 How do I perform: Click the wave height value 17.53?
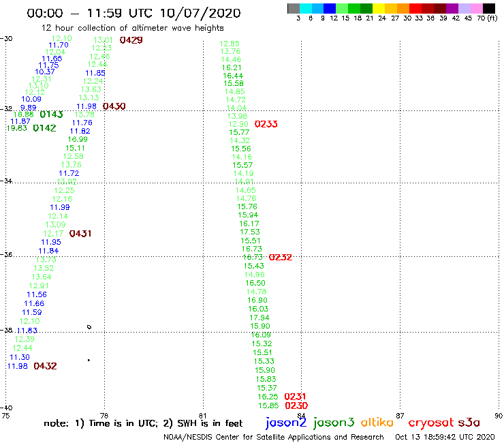(x=250, y=232)
